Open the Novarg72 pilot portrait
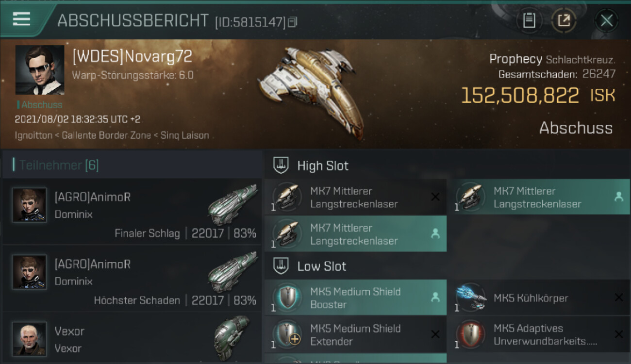 pos(39,70)
